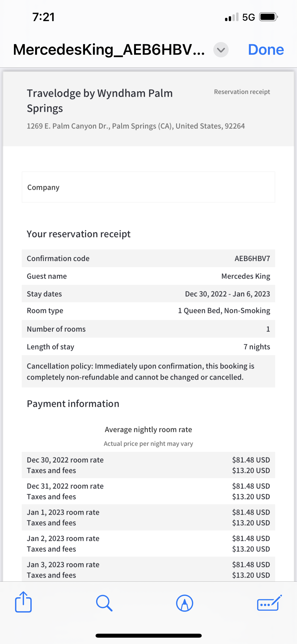Tap the battery status icon

click(268, 17)
